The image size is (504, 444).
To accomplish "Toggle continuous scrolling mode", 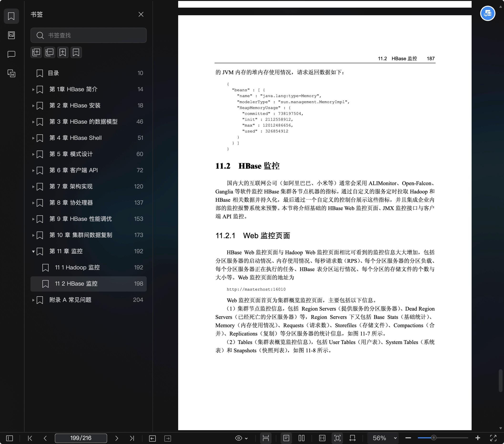I will tap(266, 438).
